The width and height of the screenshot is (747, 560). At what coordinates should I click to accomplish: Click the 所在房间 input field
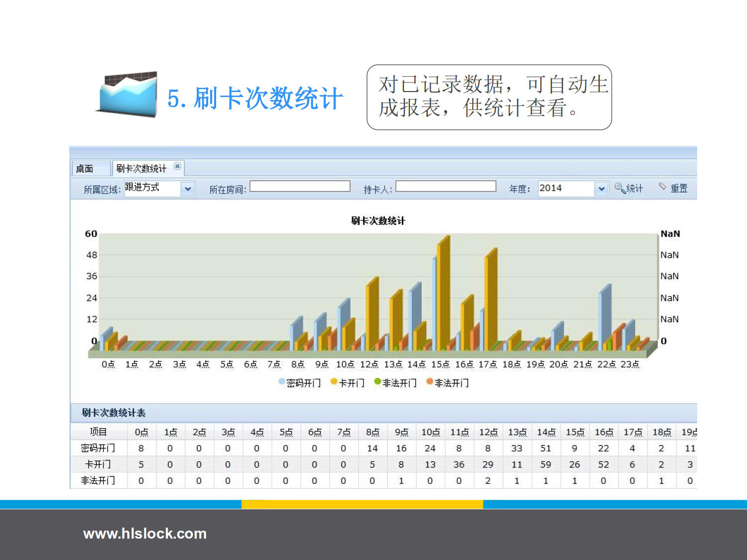pyautogui.click(x=300, y=187)
